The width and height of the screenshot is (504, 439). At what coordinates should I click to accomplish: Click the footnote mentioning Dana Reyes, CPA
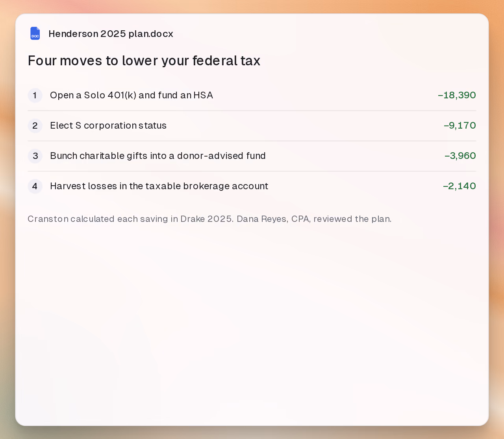coord(209,219)
